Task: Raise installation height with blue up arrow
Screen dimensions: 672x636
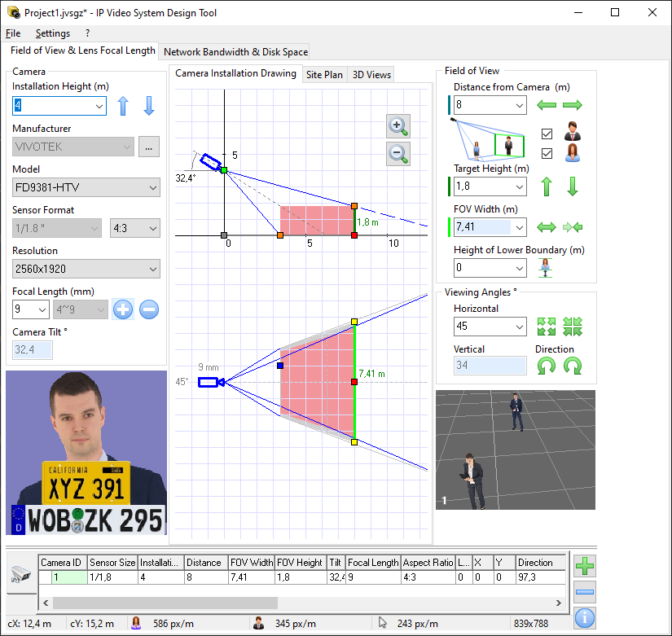Action: (x=123, y=106)
